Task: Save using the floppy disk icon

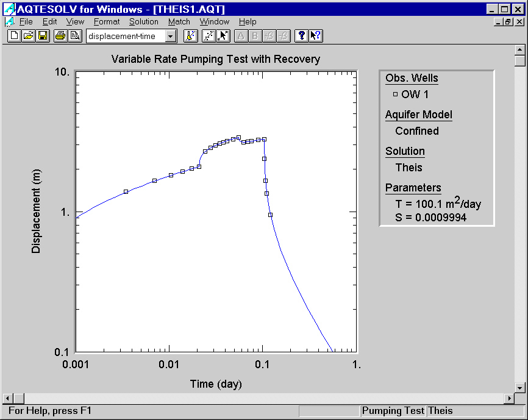Action: point(43,36)
